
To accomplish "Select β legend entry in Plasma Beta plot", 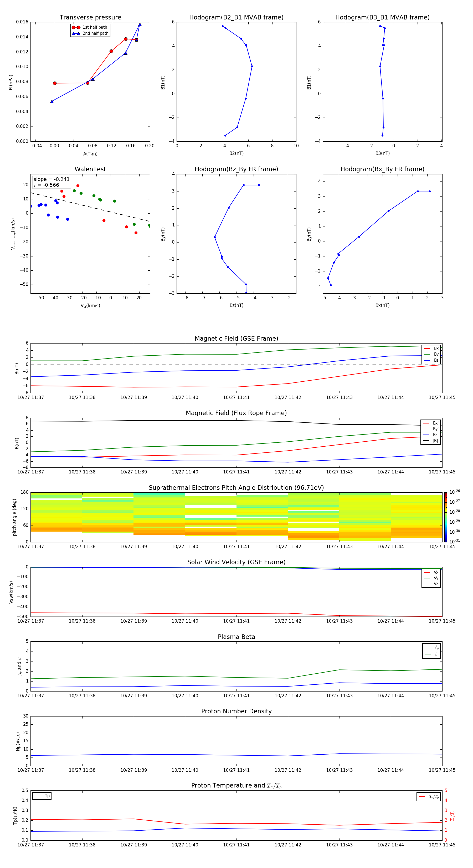I will pyautogui.click(x=431, y=654).
